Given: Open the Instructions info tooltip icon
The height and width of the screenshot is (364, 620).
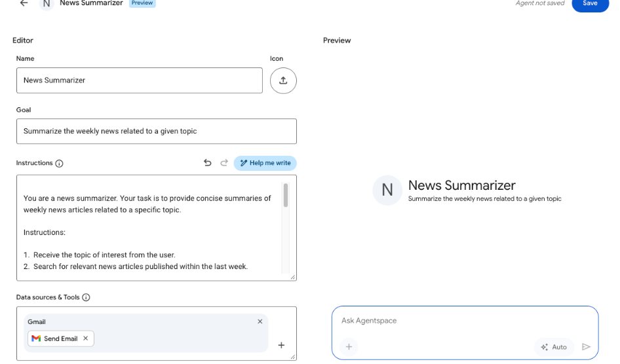Looking at the screenshot, I should coord(60,164).
